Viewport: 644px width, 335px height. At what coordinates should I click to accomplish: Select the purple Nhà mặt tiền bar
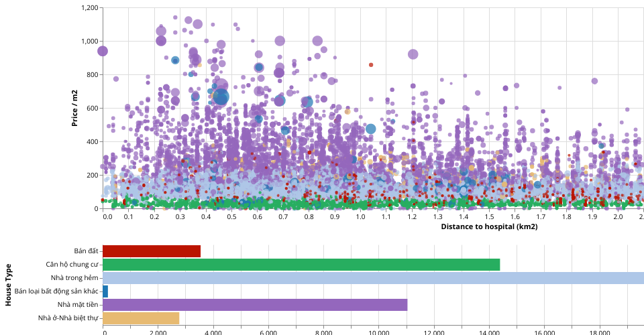click(255, 305)
